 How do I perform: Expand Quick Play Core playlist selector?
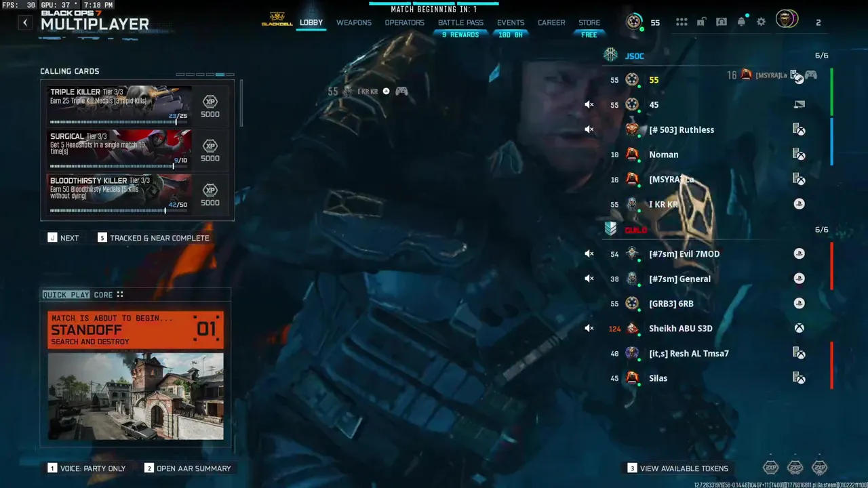(x=120, y=295)
